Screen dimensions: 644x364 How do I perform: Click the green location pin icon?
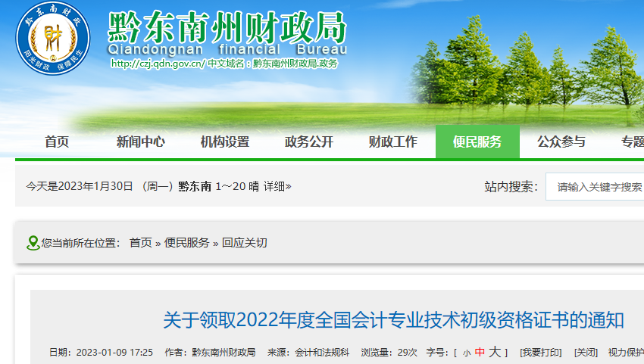coord(33,243)
